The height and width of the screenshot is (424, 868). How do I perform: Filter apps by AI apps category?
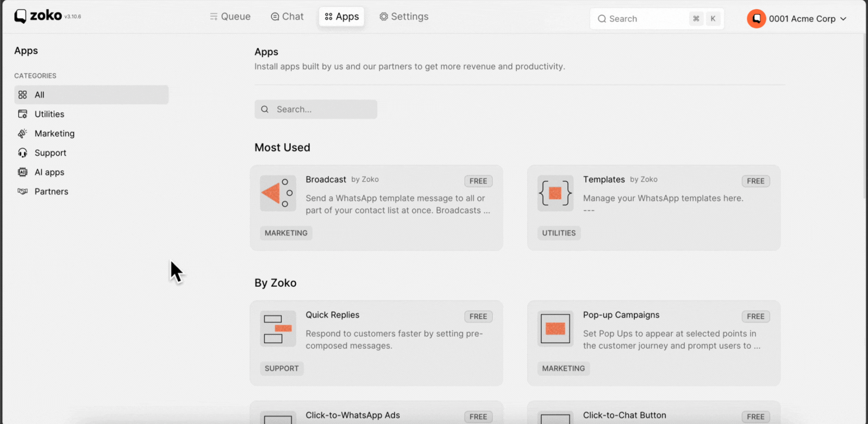tap(91, 172)
